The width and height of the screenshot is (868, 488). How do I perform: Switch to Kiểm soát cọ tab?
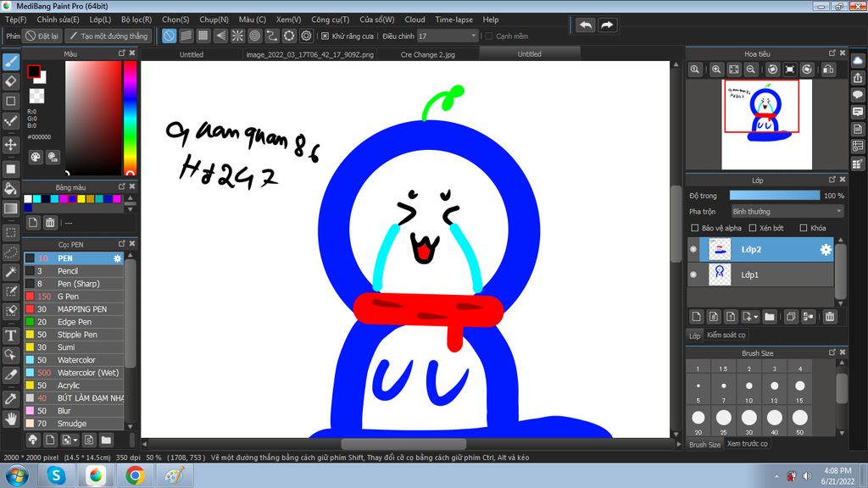(x=726, y=335)
